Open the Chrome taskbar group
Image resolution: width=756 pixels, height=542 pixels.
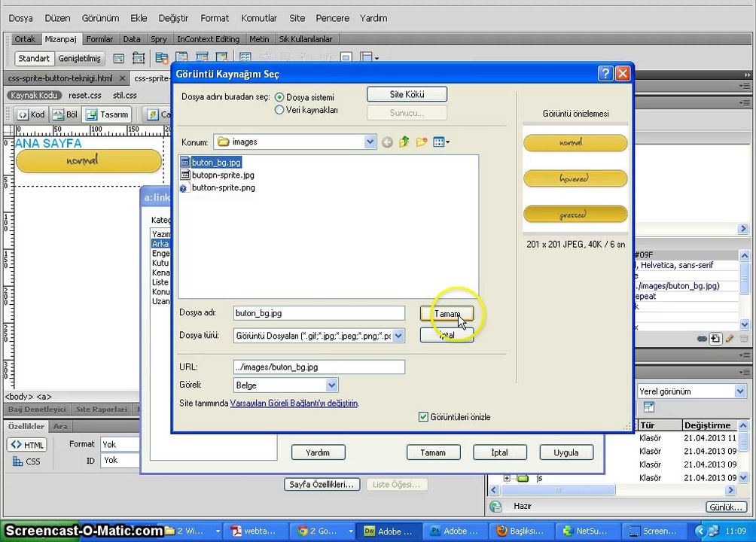(324, 531)
